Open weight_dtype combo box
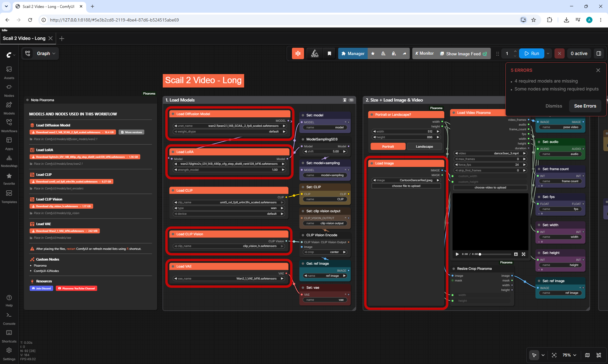Viewport: 608px width, 364px height. tap(230, 132)
